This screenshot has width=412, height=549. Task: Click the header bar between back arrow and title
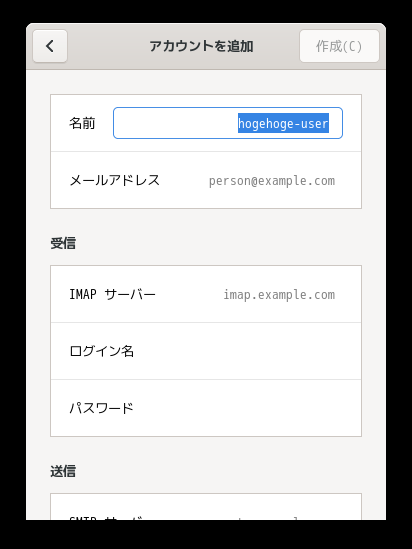pyautogui.click(x=108, y=46)
